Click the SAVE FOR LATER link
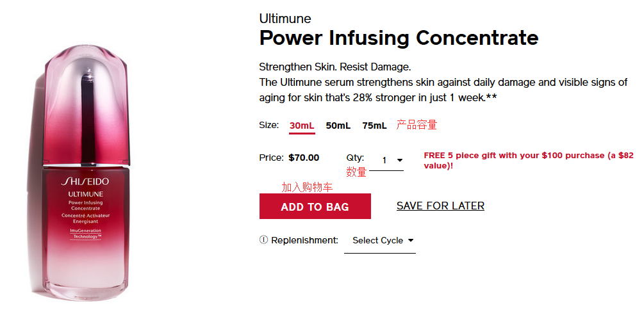Viewport: 644px width, 317px height. pyautogui.click(x=440, y=206)
